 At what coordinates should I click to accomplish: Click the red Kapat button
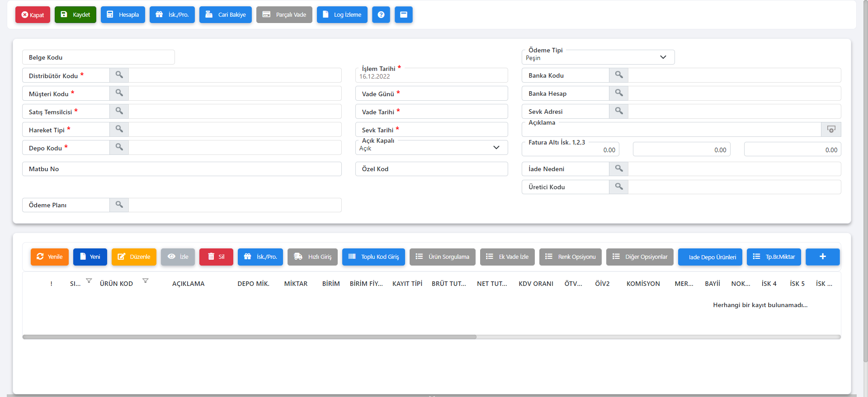[33, 15]
